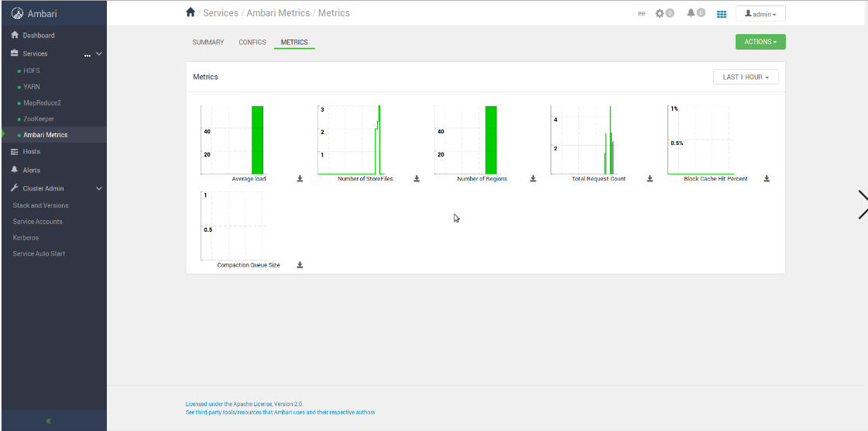Open Stack and Versions page
This screenshot has height=431, width=868.
pos(40,205)
